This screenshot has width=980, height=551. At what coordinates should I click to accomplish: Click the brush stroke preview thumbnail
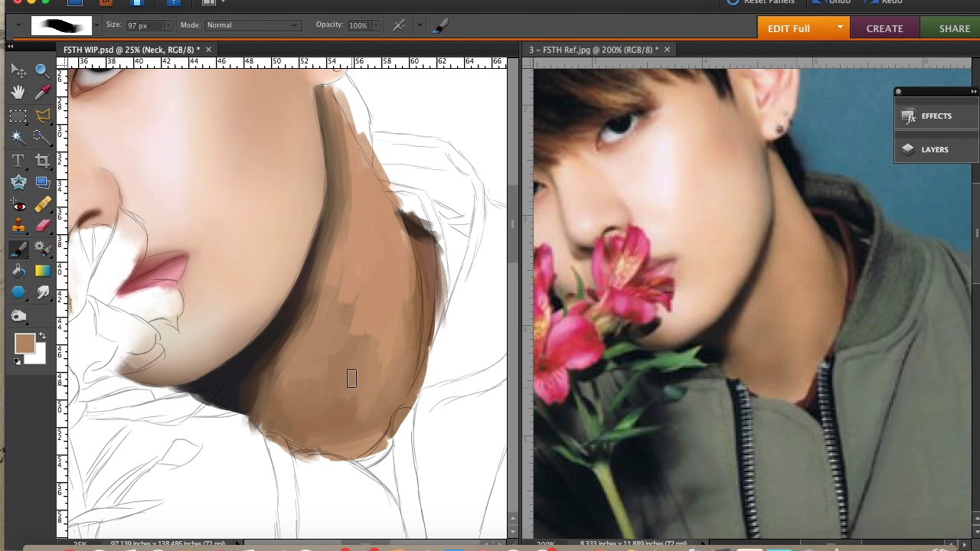61,26
